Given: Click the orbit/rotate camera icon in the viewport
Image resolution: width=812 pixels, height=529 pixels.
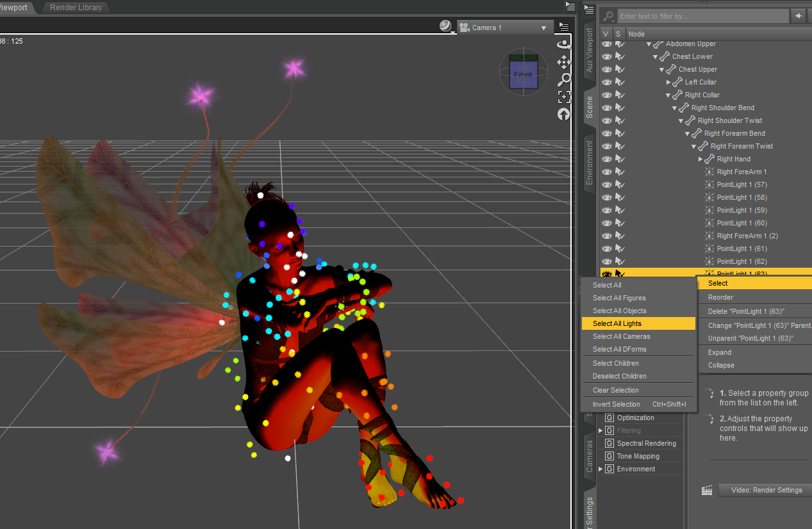Looking at the screenshot, I should coord(564,44).
